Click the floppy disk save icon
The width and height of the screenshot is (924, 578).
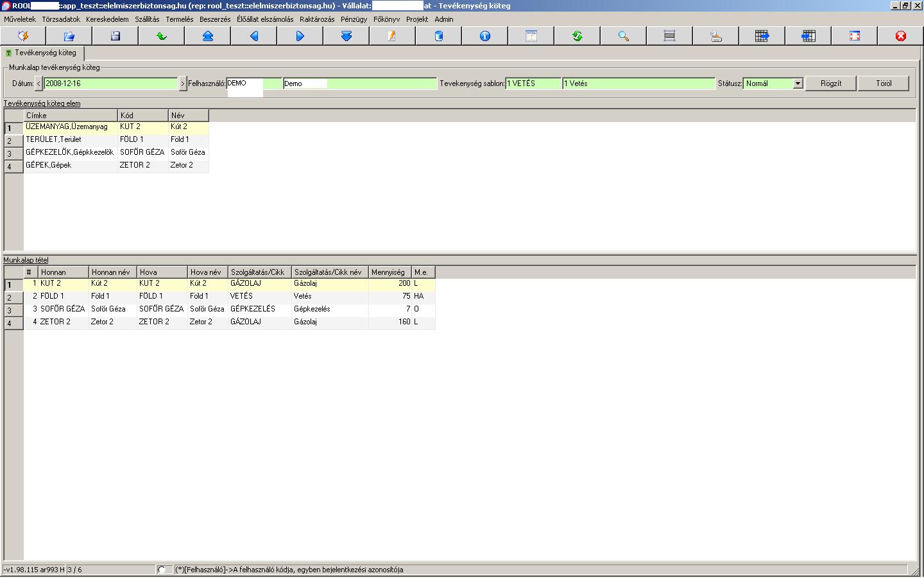(116, 36)
